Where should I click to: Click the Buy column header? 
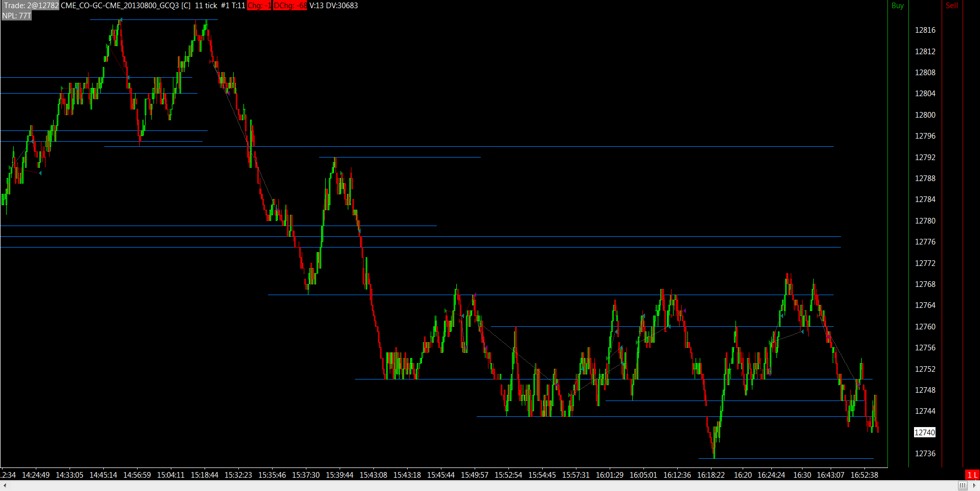898,6
